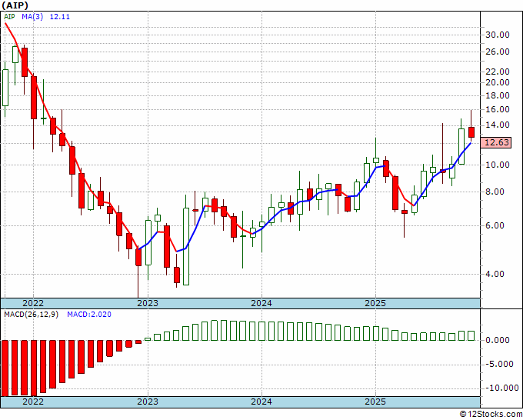
Task: Select 2023 on the price chart timeline
Action: [148, 303]
